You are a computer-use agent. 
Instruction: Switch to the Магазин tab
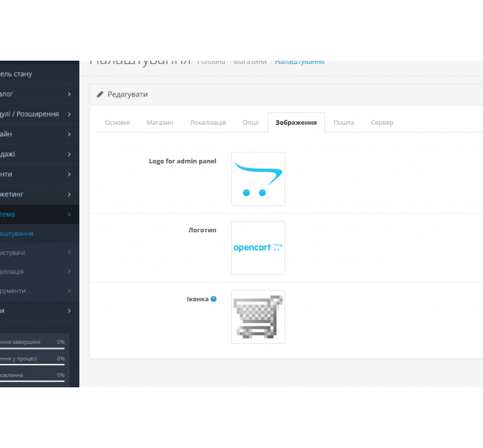160,123
